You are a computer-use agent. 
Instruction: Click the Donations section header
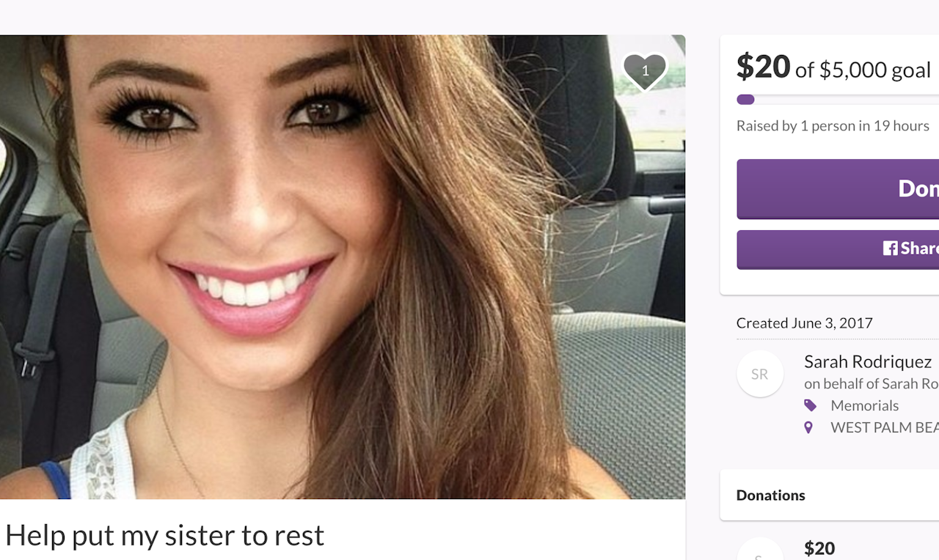click(x=770, y=495)
